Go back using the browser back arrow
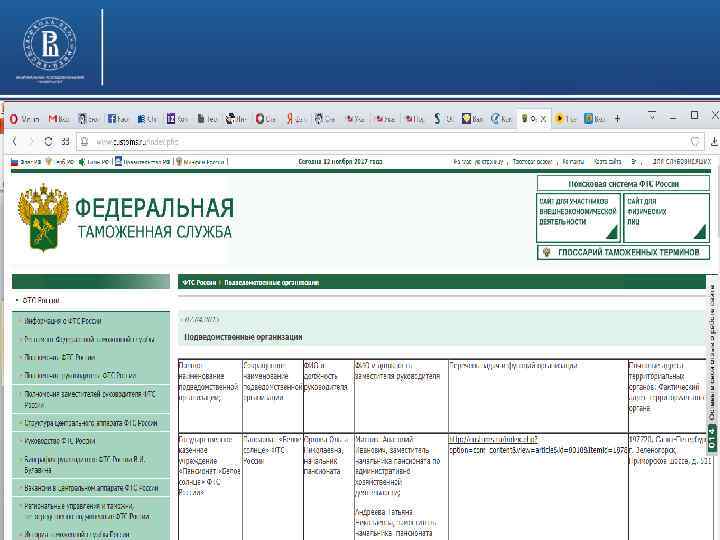This screenshot has height=540, width=720. tap(14, 141)
